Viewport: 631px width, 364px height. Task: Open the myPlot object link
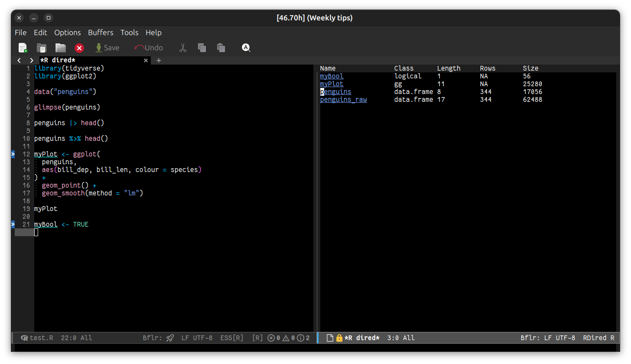(332, 84)
